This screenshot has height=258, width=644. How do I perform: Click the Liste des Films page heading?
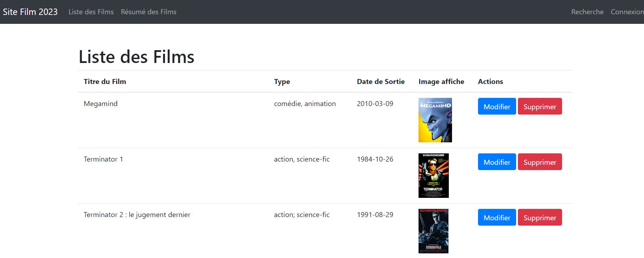tap(136, 57)
